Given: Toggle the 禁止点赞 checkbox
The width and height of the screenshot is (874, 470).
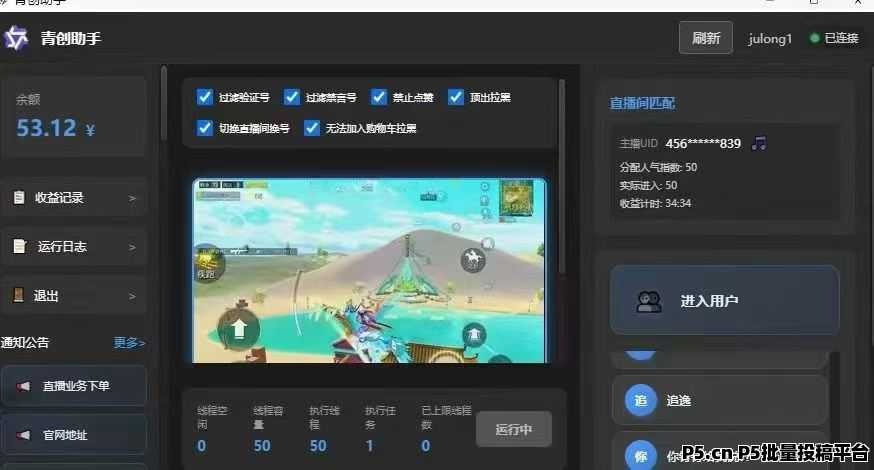Looking at the screenshot, I should click(x=379, y=97).
